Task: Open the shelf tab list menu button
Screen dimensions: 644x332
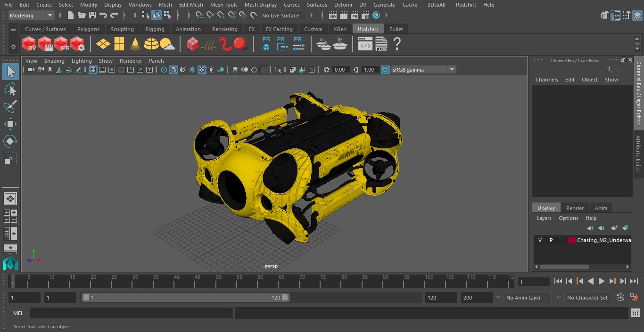Action: coord(13,29)
